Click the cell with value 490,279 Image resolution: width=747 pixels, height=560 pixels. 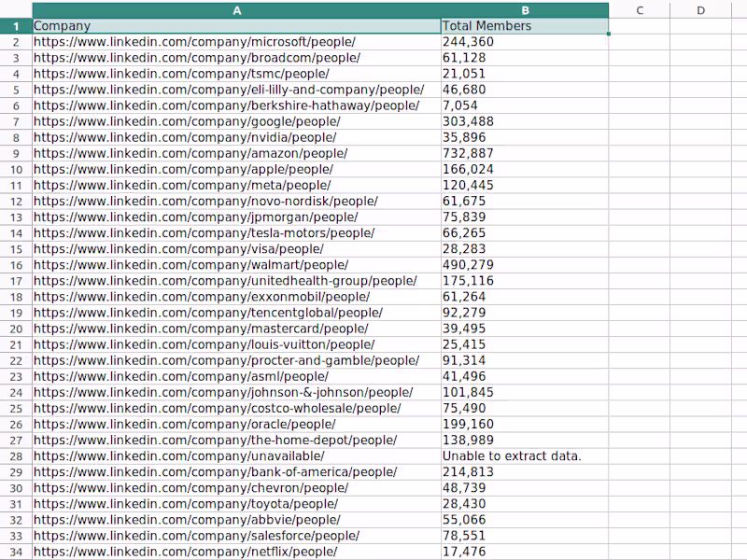[x=525, y=265]
